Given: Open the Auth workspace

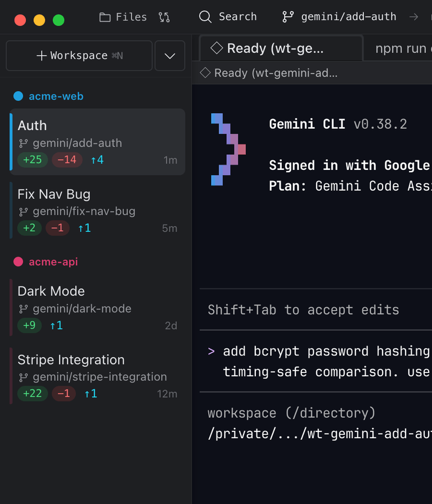Looking at the screenshot, I should pos(97,142).
